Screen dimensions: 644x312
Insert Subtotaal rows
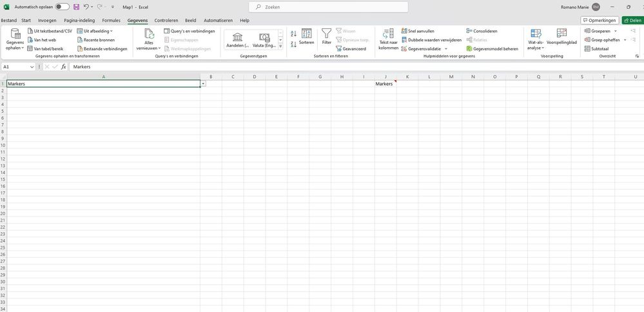click(x=596, y=49)
